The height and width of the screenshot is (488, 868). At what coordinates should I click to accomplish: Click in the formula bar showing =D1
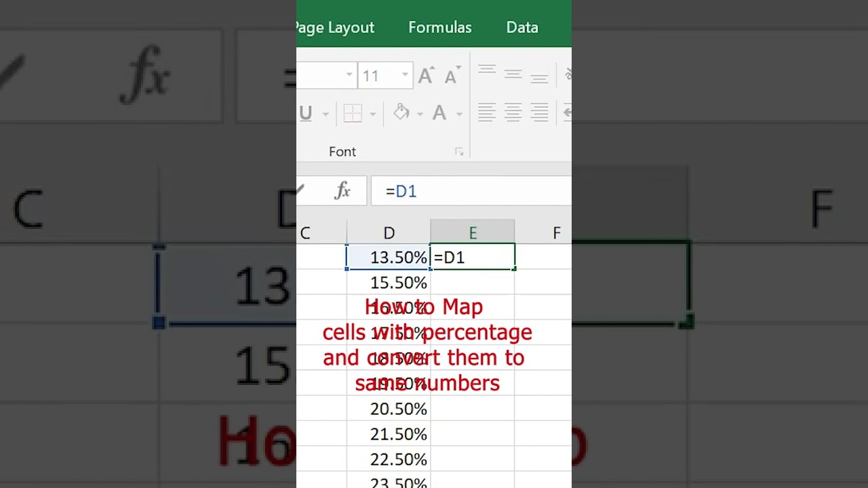point(471,191)
